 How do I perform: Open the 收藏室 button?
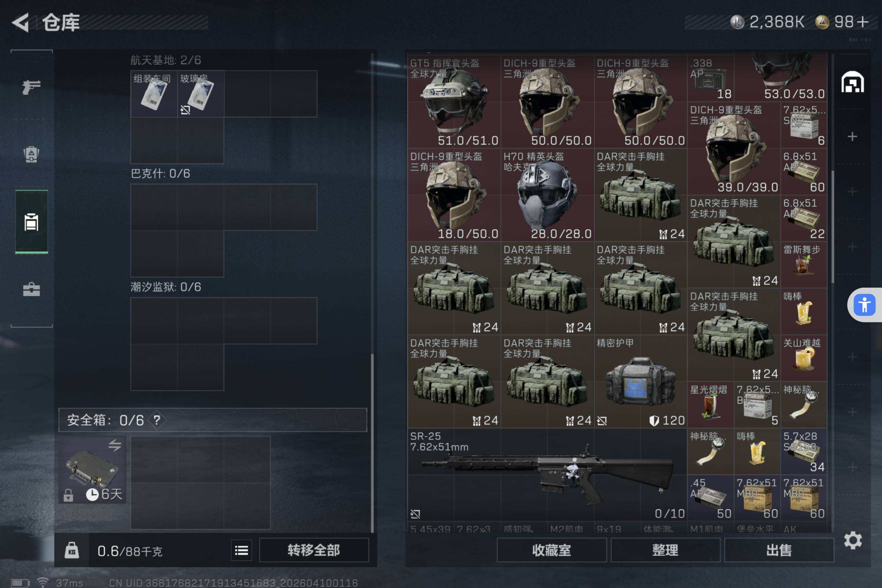pos(552,550)
